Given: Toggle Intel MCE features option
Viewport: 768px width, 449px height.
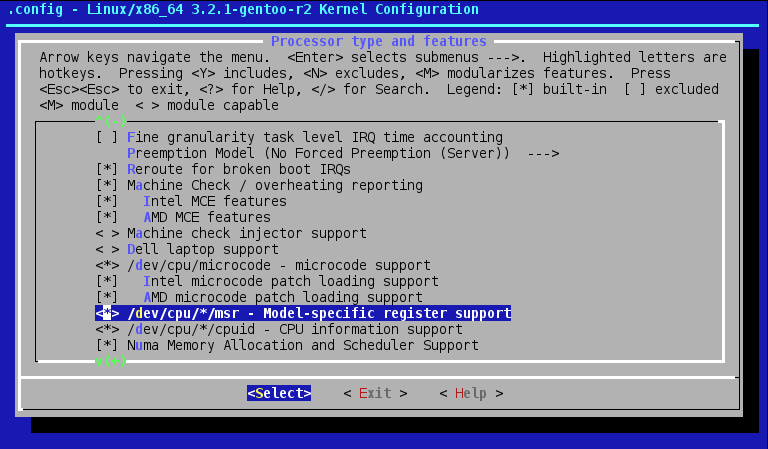Looking at the screenshot, I should (x=191, y=201).
